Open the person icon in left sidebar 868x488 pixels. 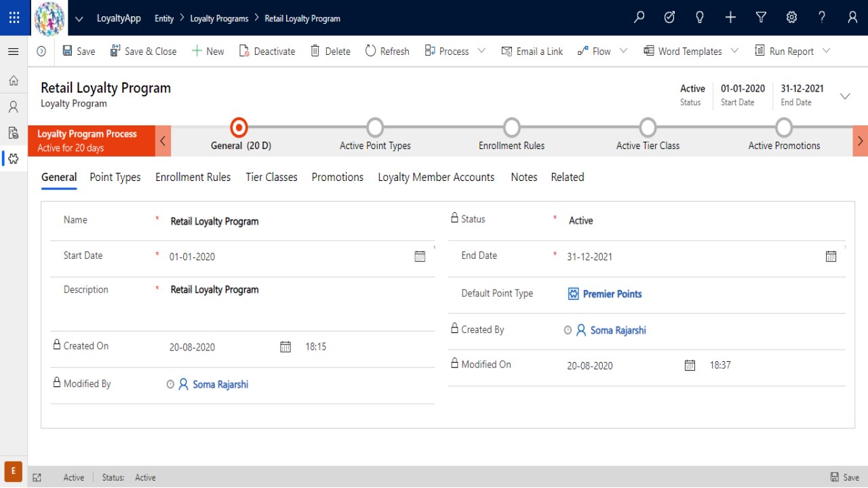point(13,106)
